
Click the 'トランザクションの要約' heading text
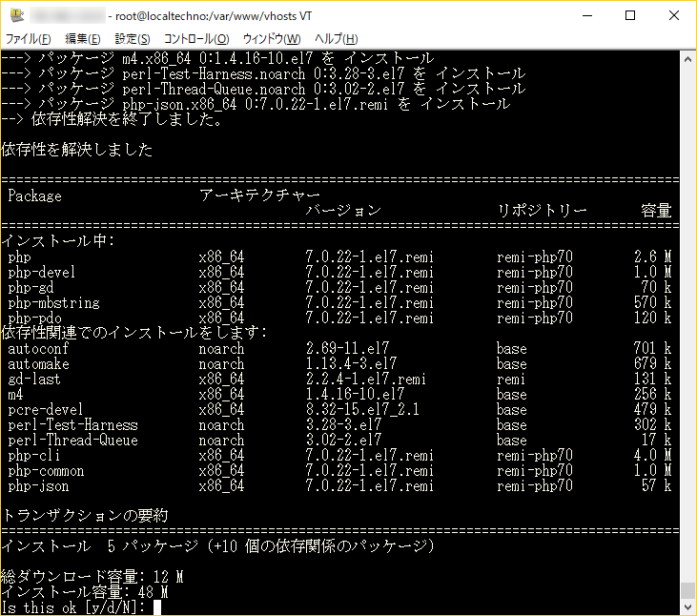[85, 515]
